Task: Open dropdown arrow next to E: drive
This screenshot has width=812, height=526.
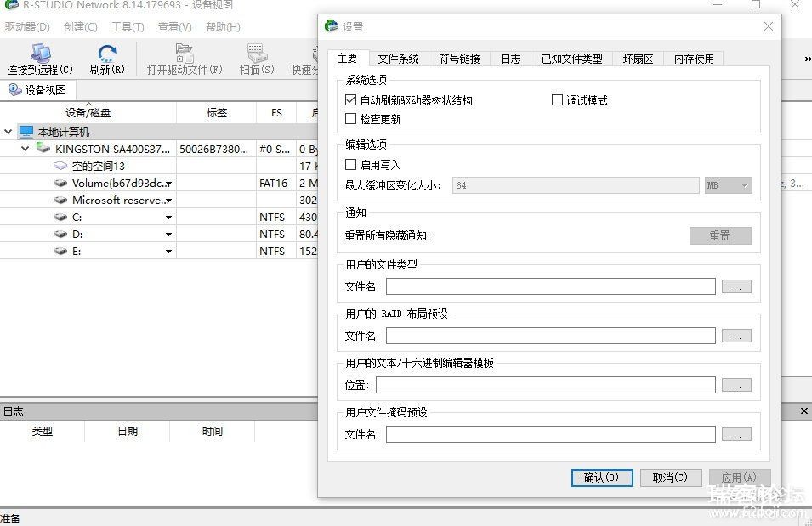Action: click(169, 252)
